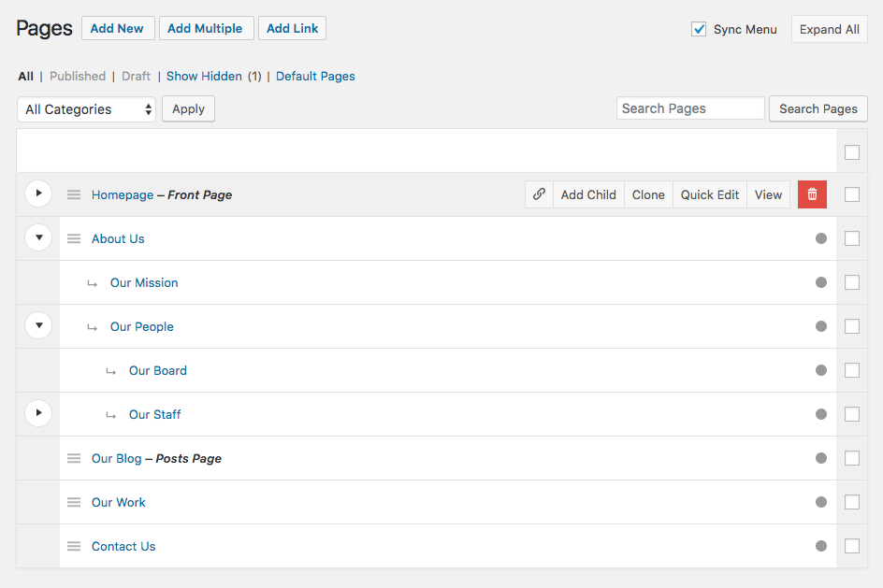
Task: Disable the Sync Menu checkbox
Action: coord(699,29)
